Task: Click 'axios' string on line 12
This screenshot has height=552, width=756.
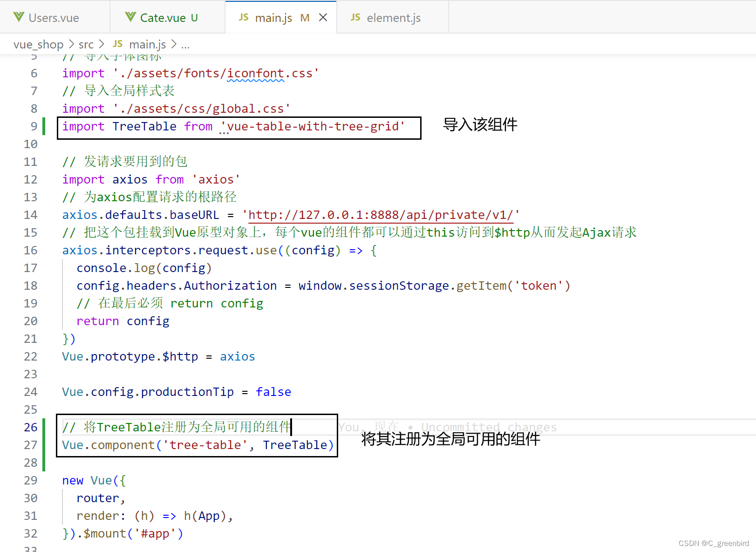Action: pos(216,179)
